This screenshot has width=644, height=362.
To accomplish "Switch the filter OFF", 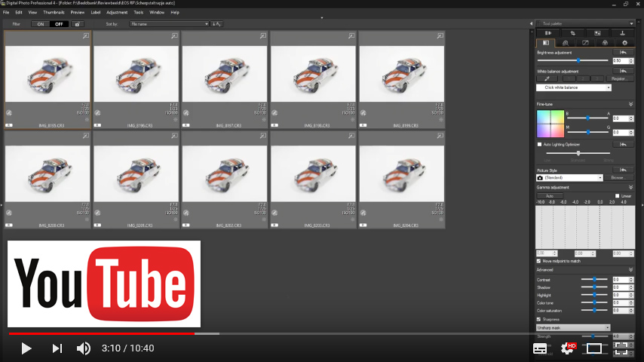I will 59,24.
